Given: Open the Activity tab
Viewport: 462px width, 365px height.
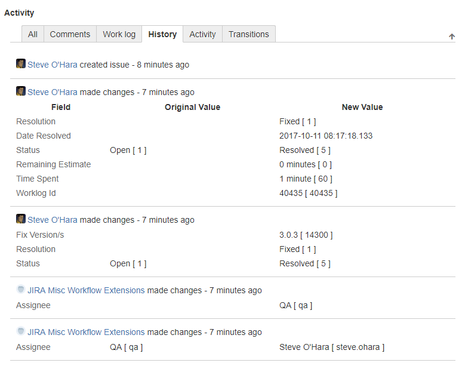Looking at the screenshot, I should coord(203,34).
